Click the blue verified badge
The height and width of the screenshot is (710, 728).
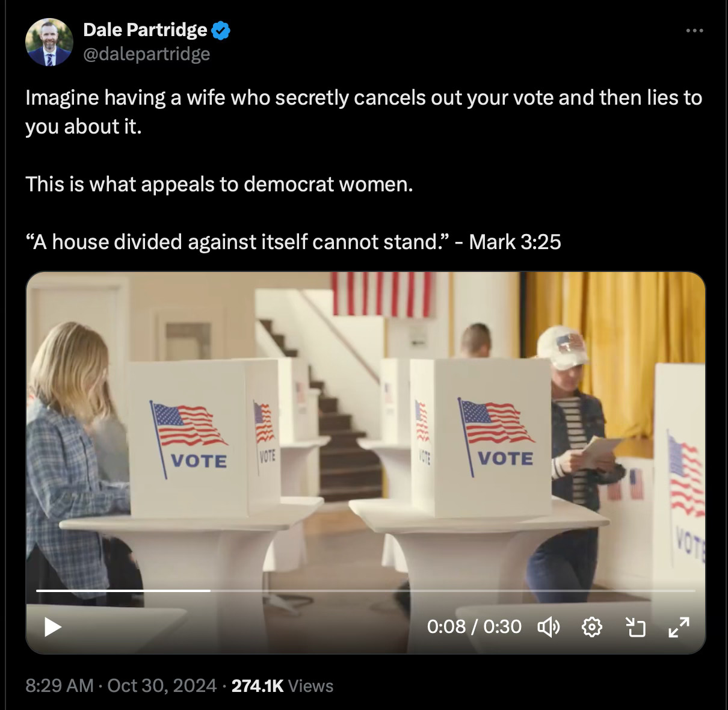tap(220, 29)
